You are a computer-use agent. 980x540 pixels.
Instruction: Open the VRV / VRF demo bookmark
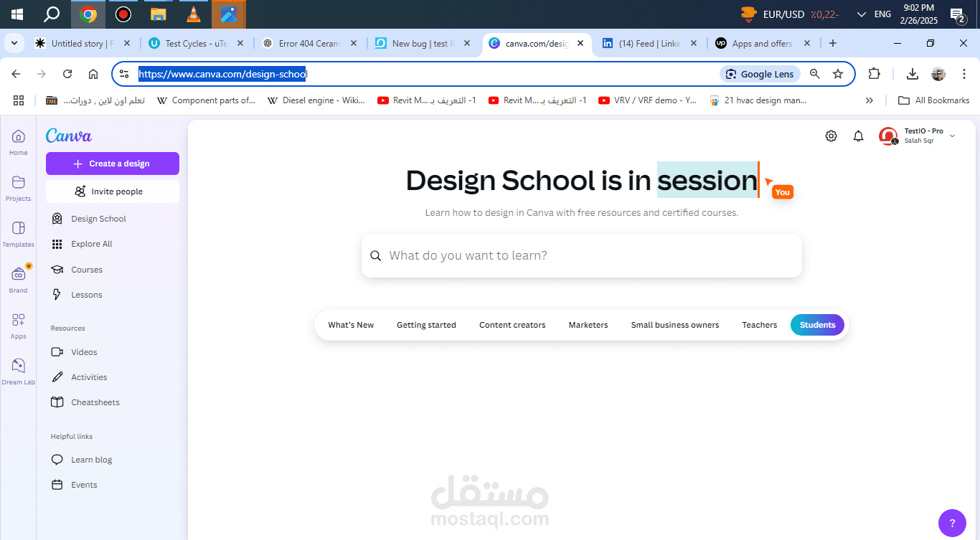648,100
